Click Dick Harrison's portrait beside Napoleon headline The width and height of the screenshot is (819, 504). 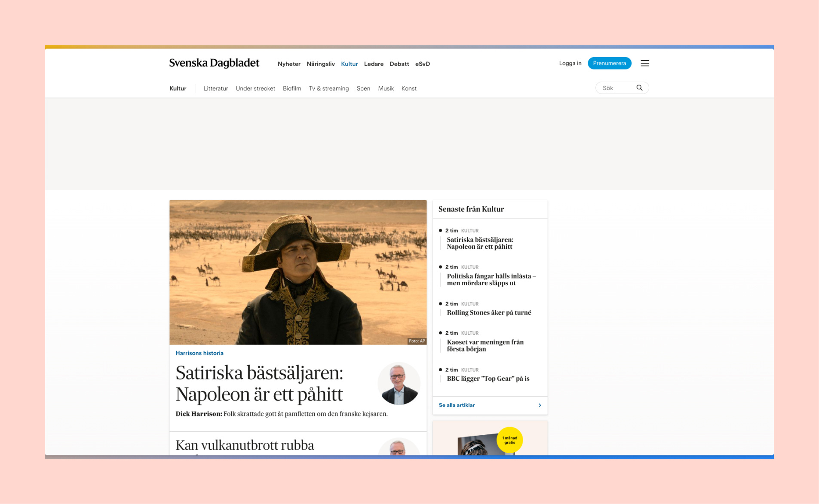click(398, 383)
